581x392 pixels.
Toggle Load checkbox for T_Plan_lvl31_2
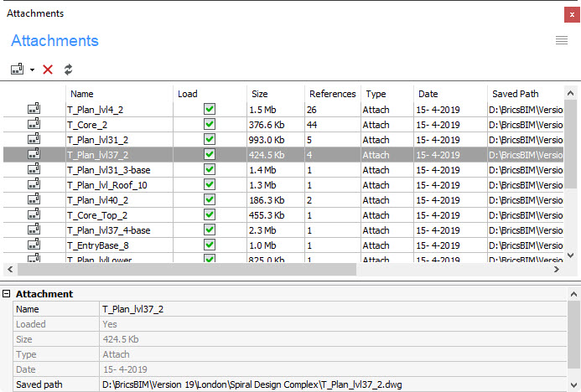click(x=210, y=139)
